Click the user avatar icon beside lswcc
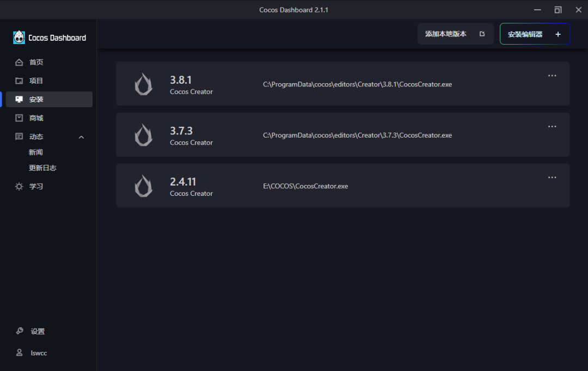The height and width of the screenshot is (371, 588). (x=19, y=353)
